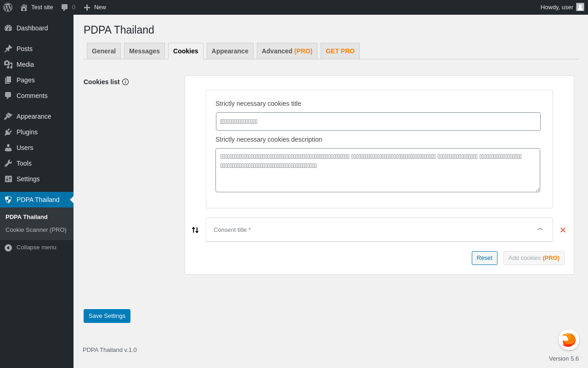Click the Collapse menu arrow icon
Image resolution: width=588 pixels, height=368 pixels.
[8, 247]
